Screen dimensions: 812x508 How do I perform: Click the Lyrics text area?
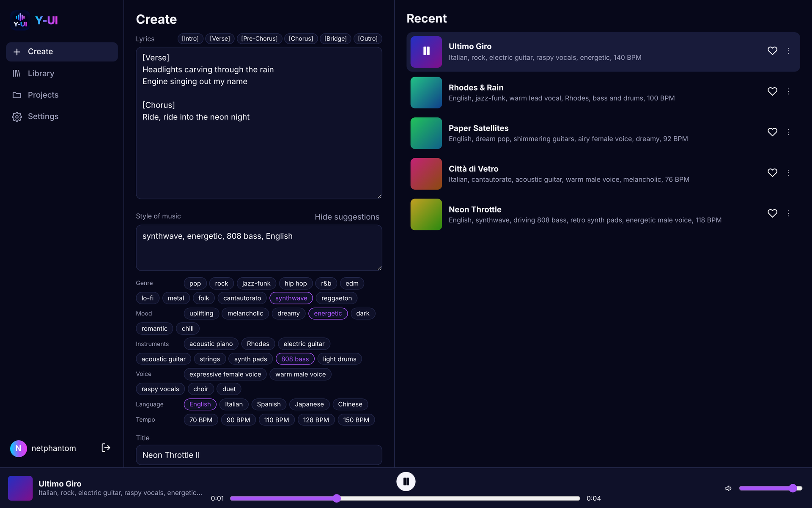259,123
